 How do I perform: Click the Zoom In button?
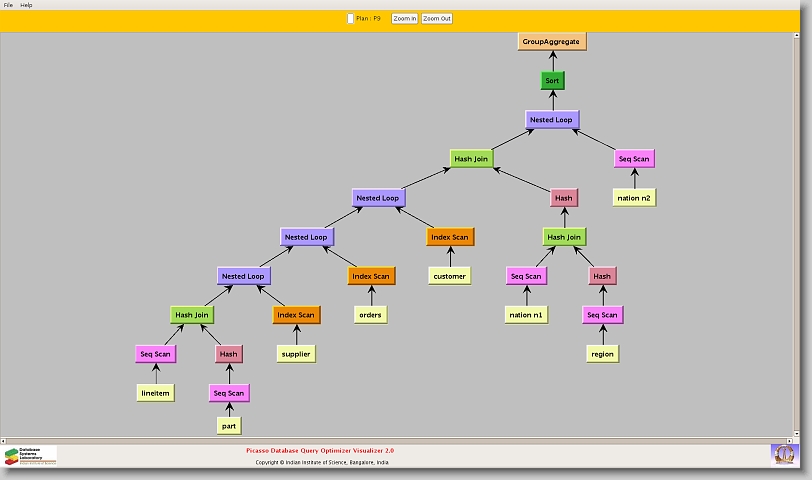point(404,18)
